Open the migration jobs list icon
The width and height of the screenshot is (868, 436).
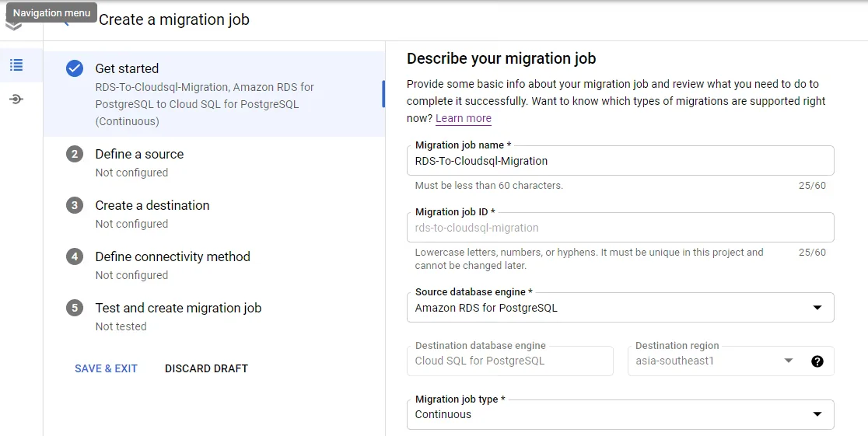coord(16,65)
